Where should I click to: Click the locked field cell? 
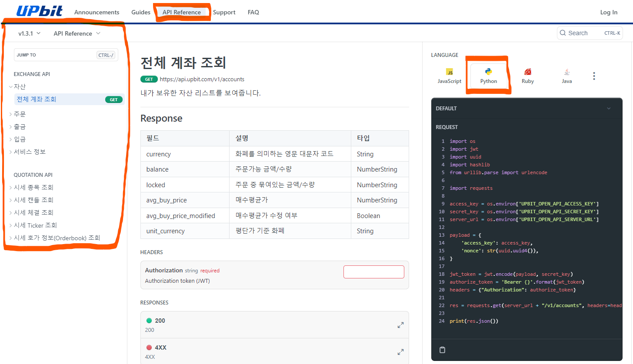pos(185,185)
